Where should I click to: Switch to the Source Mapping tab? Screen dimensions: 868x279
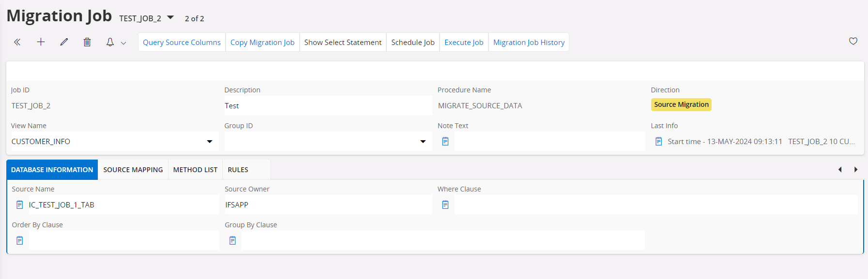tap(133, 170)
